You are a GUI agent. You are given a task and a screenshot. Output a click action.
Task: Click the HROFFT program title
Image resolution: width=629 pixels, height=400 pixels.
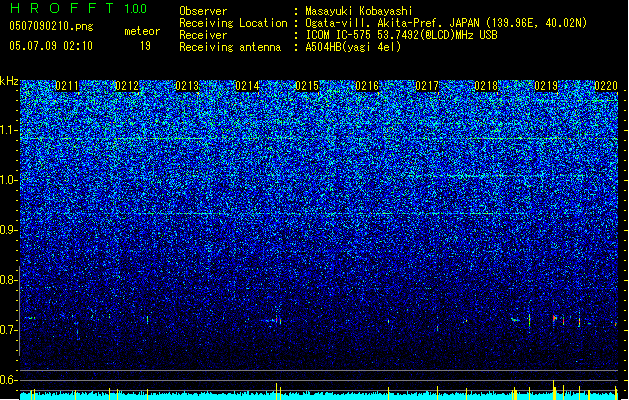click(62, 8)
